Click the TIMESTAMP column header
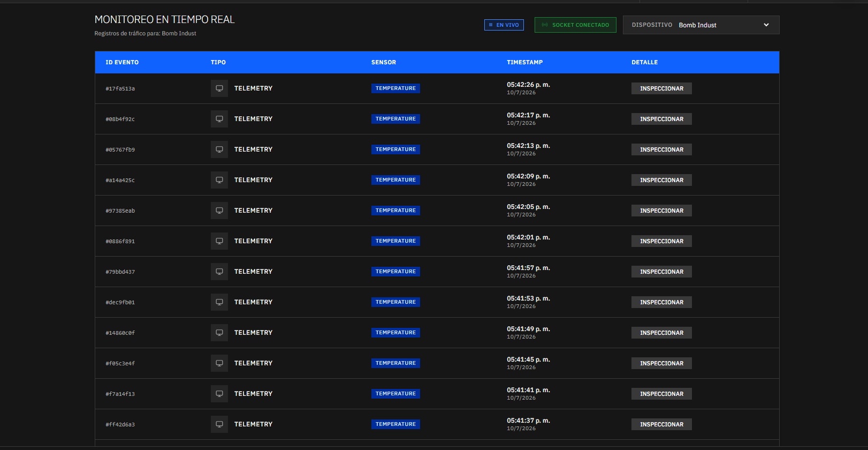The image size is (868, 450). [x=524, y=63]
